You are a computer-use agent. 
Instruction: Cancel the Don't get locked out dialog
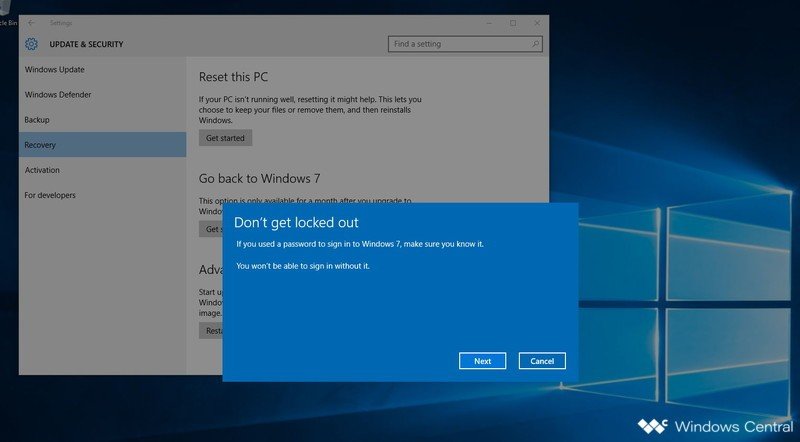(542, 361)
